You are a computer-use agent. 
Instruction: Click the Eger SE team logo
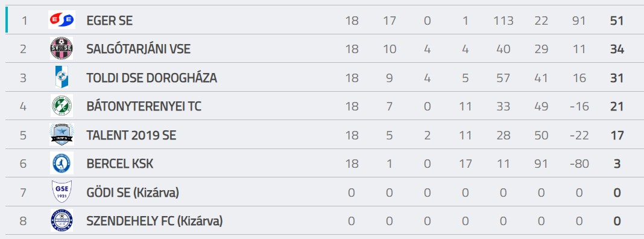62,20
